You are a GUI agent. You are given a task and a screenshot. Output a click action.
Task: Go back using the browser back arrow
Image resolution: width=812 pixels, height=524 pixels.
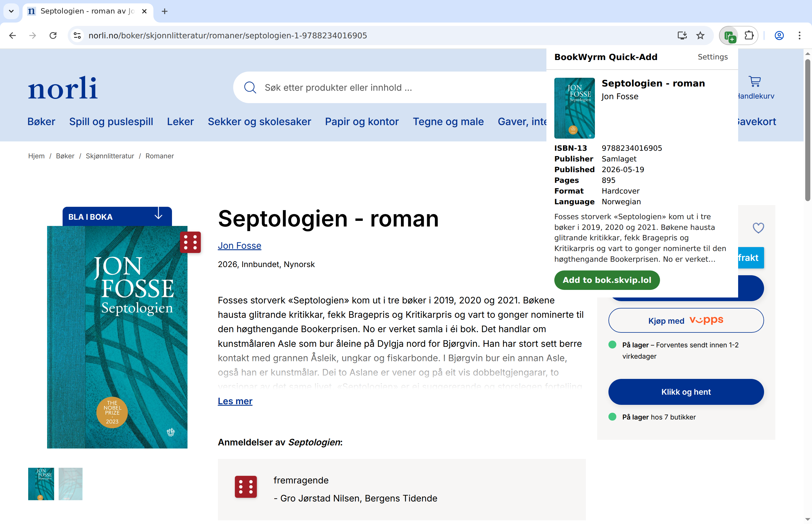click(x=13, y=35)
